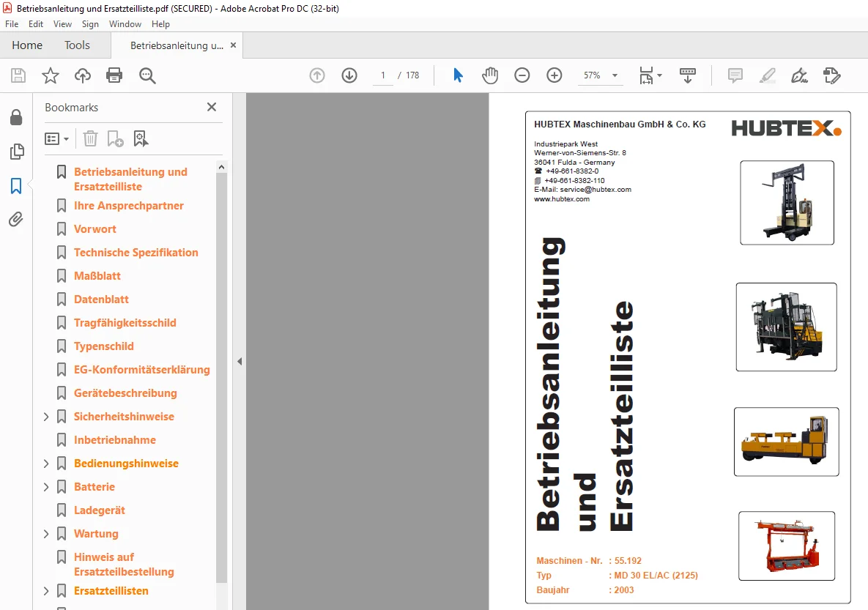
Task: Close the Bookmarks panel
Action: [212, 107]
